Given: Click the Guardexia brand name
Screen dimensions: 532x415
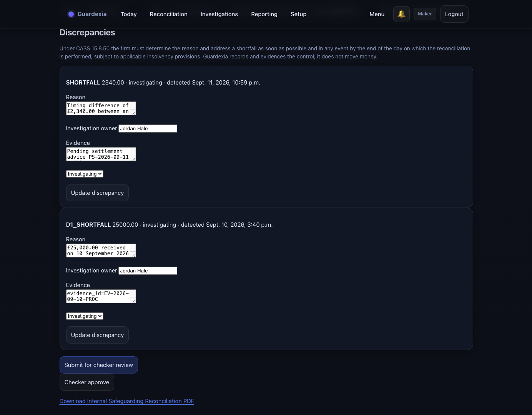Looking at the screenshot, I should pyautogui.click(x=92, y=14).
